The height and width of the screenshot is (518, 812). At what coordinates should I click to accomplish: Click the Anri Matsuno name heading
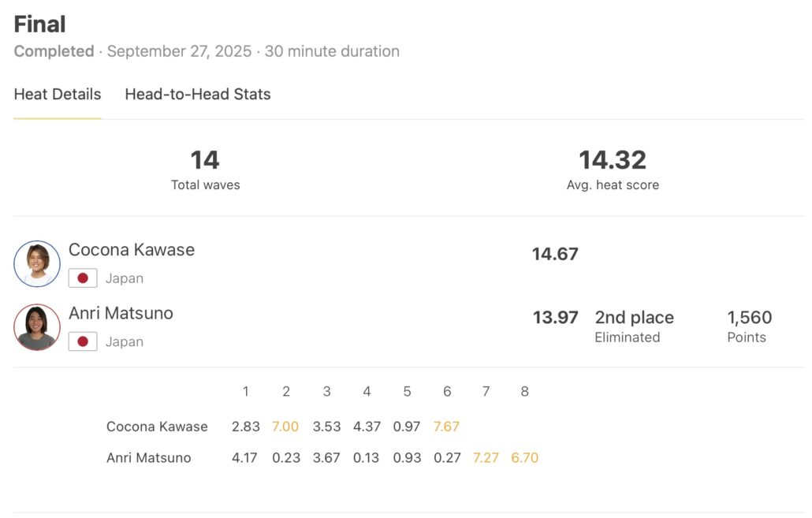(x=121, y=313)
